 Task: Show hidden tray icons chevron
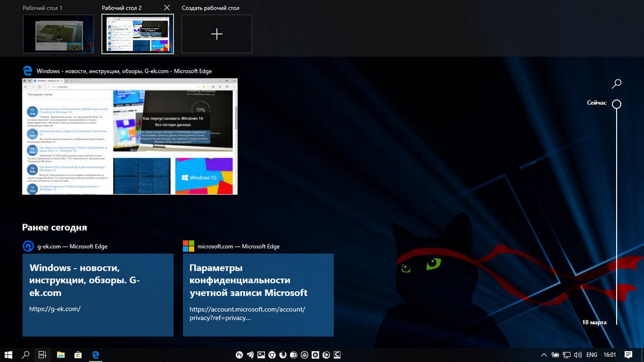544,355
